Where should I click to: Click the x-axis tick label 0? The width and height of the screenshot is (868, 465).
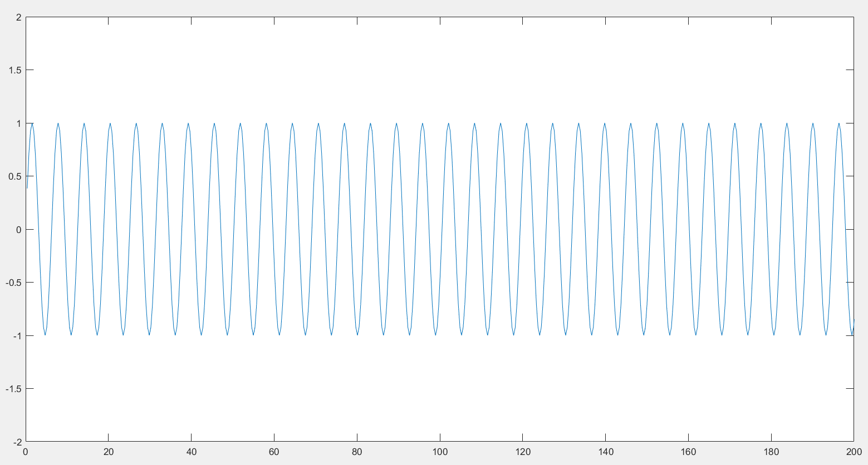click(x=26, y=452)
